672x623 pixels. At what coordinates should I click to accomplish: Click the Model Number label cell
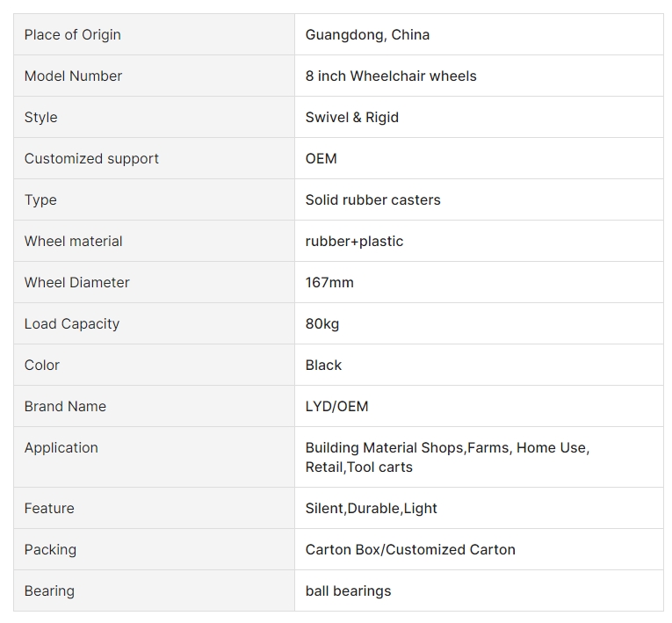155,76
